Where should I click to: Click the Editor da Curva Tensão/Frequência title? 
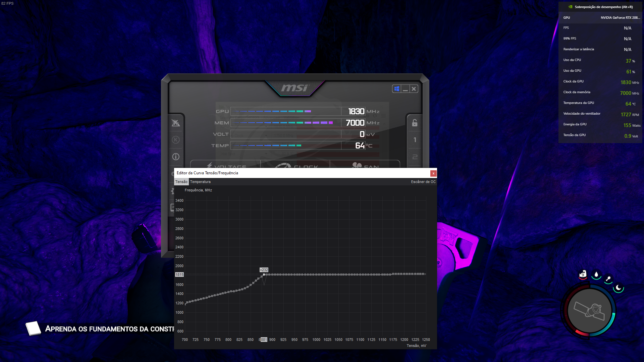point(207,173)
